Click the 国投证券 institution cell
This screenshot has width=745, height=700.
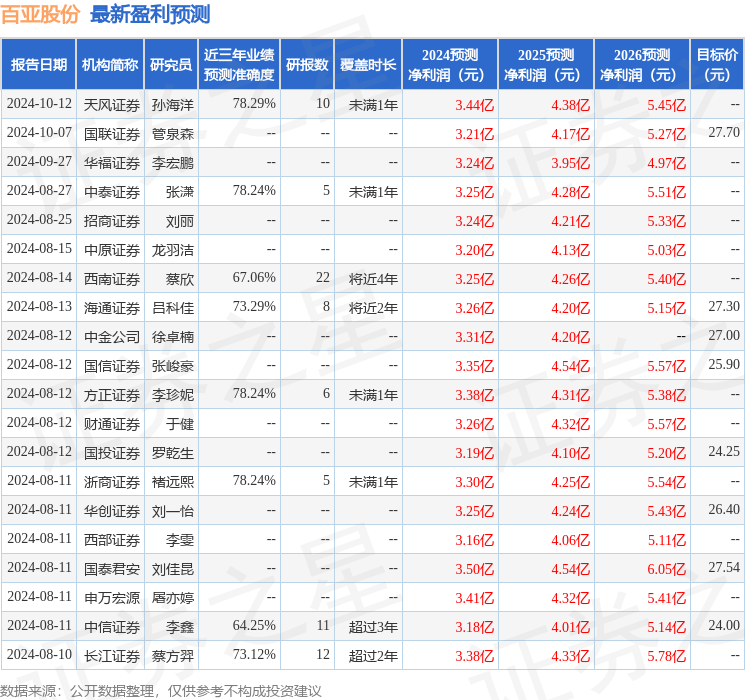pos(112,453)
